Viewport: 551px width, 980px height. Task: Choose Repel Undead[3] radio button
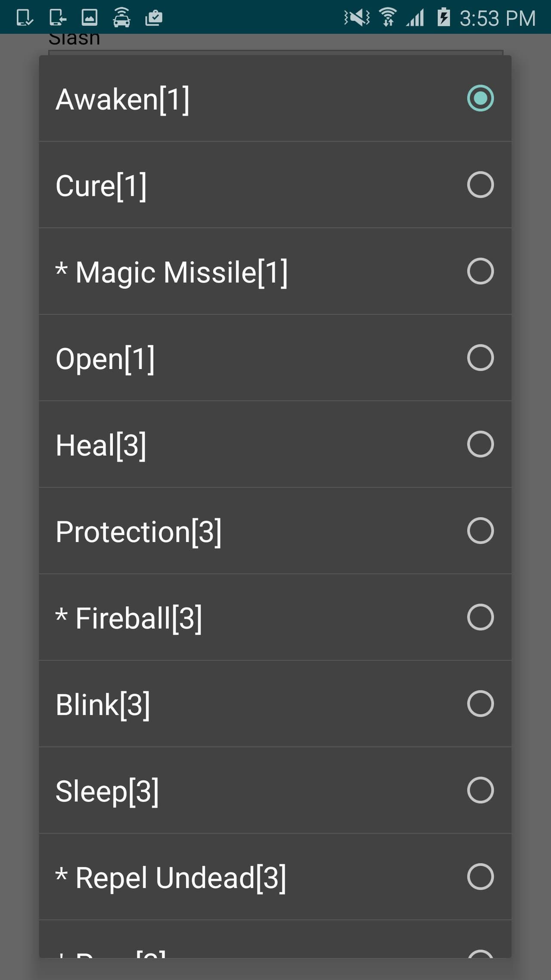(x=480, y=877)
